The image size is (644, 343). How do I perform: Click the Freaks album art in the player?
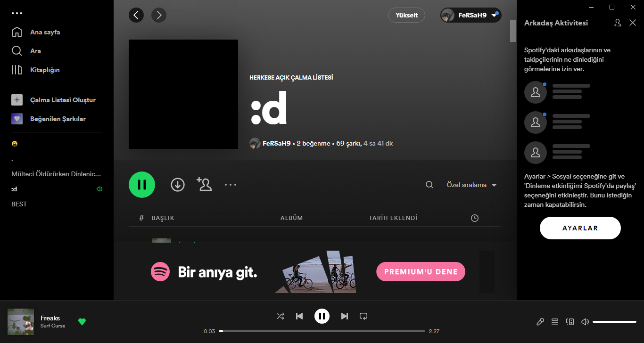click(21, 322)
